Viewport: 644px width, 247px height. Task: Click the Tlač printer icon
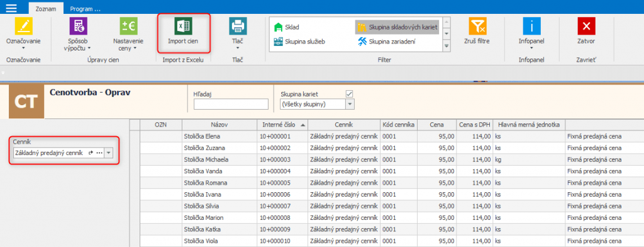[x=238, y=26]
